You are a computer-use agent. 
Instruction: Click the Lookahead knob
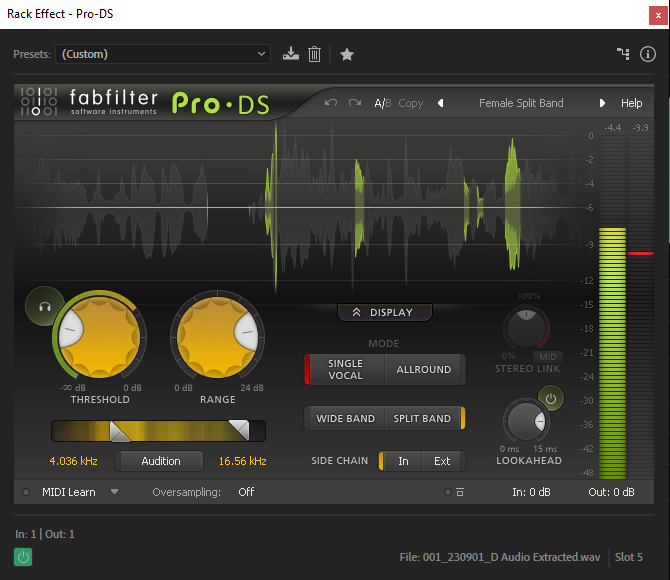[526, 421]
